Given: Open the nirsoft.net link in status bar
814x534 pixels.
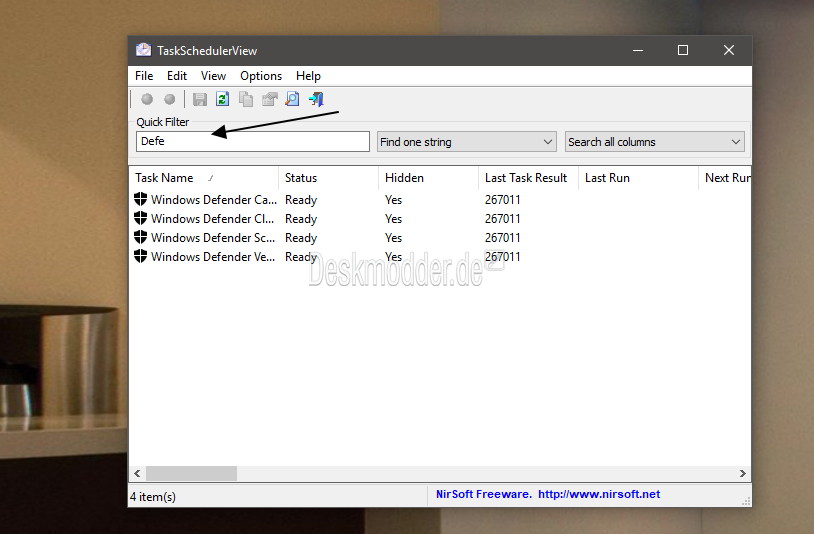Looking at the screenshot, I should 599,494.
